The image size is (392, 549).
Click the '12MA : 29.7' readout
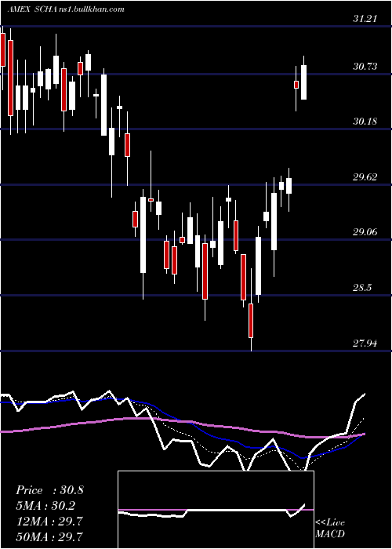[x=49, y=522]
